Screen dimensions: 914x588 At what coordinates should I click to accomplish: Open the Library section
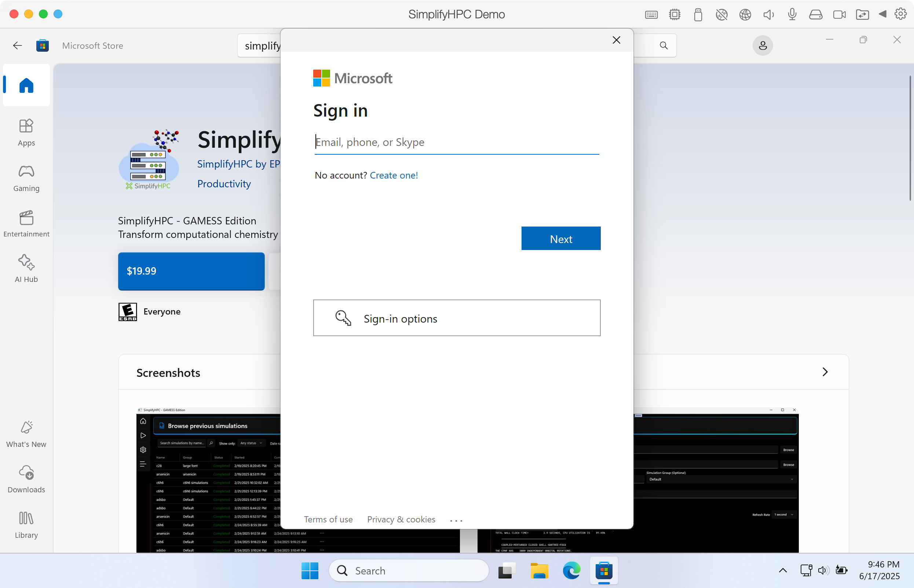click(x=26, y=525)
